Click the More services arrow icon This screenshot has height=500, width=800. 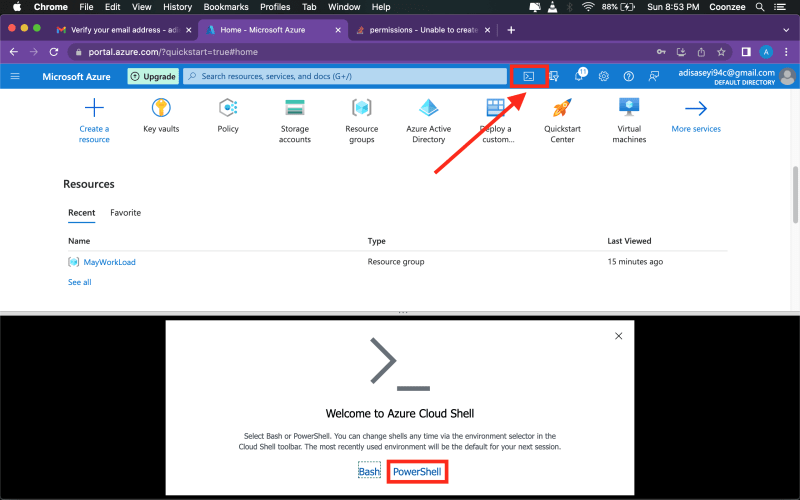click(696, 108)
